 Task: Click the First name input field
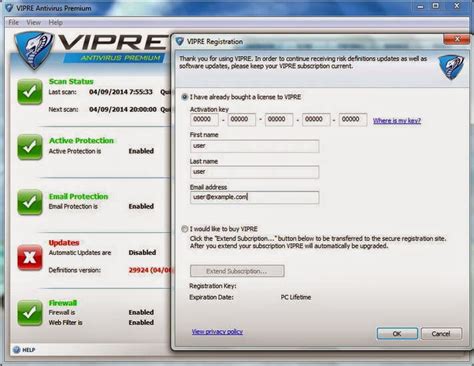(x=255, y=146)
